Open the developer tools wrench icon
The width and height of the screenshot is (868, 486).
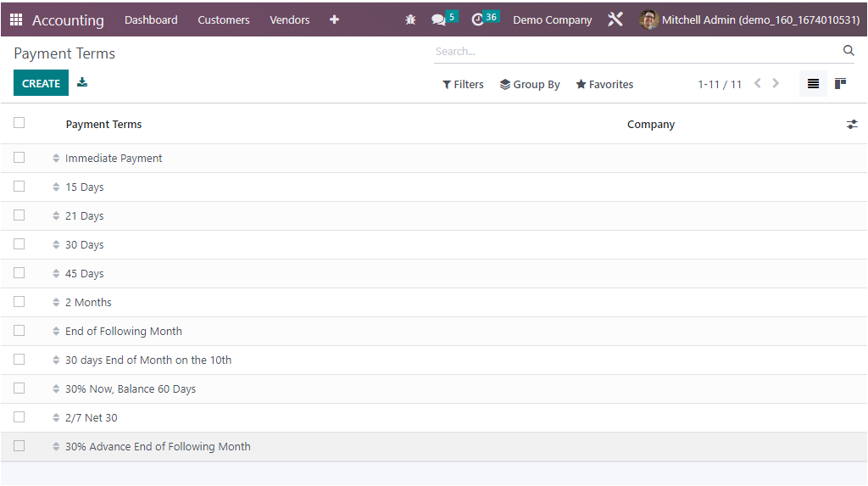click(615, 20)
